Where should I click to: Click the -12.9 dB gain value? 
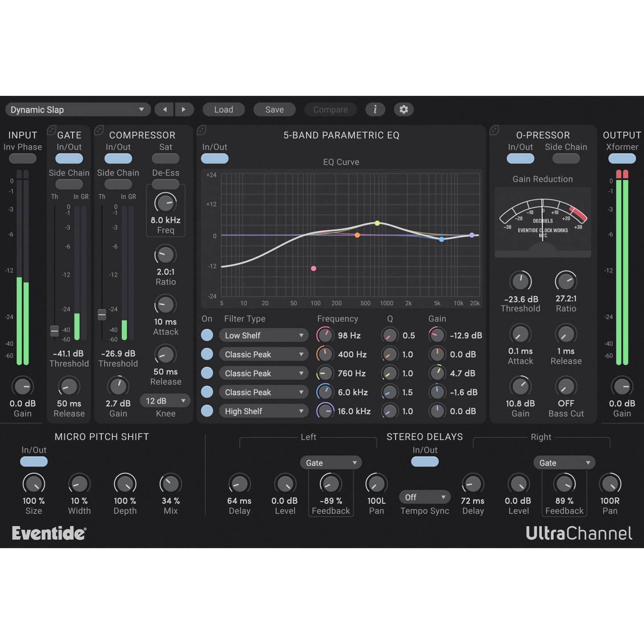coord(466,335)
